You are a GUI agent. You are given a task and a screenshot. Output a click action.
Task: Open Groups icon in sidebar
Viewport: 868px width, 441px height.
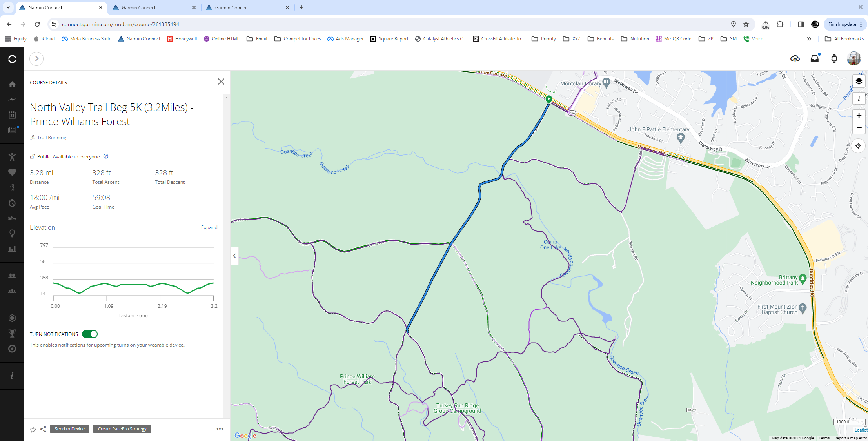[x=12, y=291]
